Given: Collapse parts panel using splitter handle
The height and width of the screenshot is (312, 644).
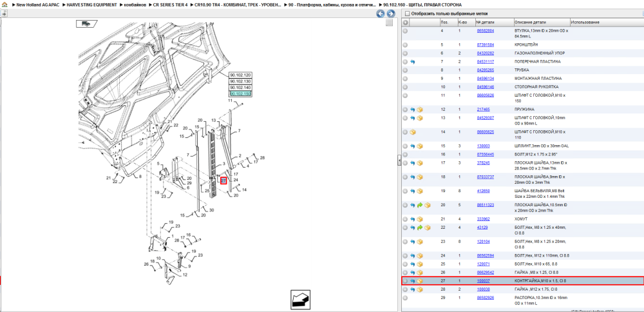Looking at the screenshot, I should (399, 162).
